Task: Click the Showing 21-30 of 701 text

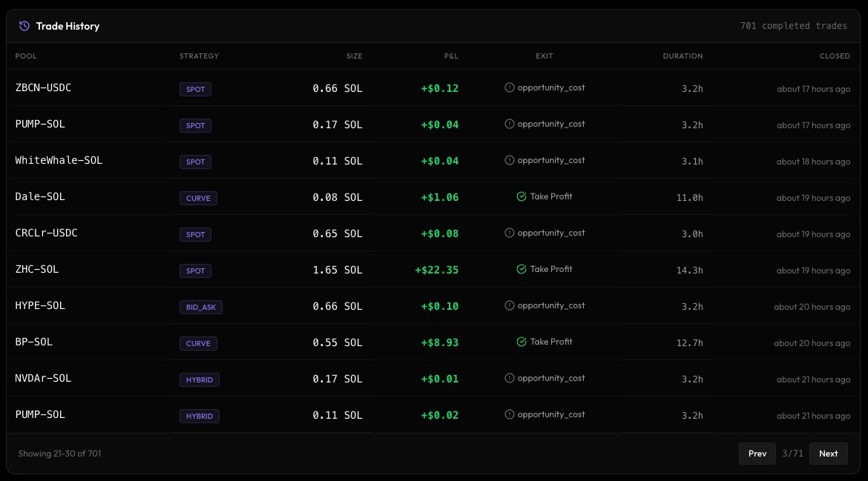Action: click(60, 454)
